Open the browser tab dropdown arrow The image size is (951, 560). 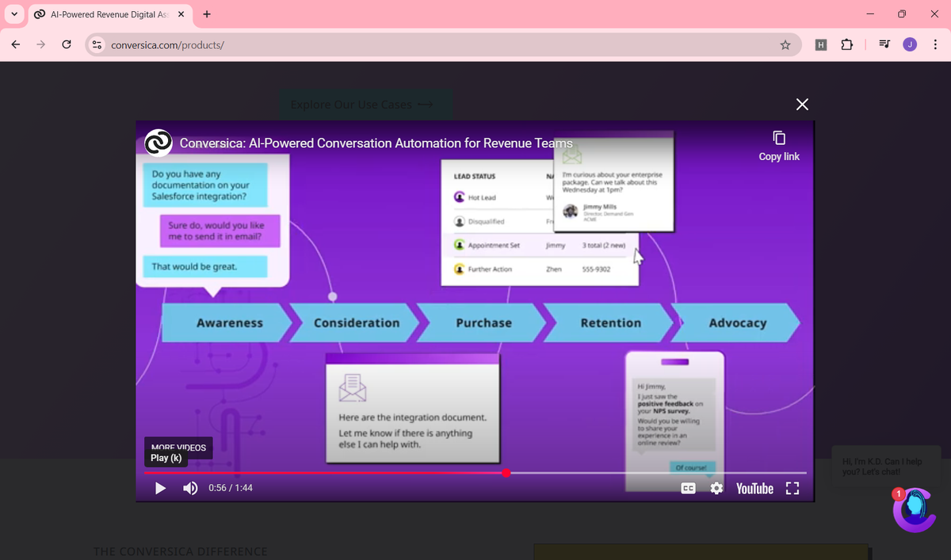point(13,13)
